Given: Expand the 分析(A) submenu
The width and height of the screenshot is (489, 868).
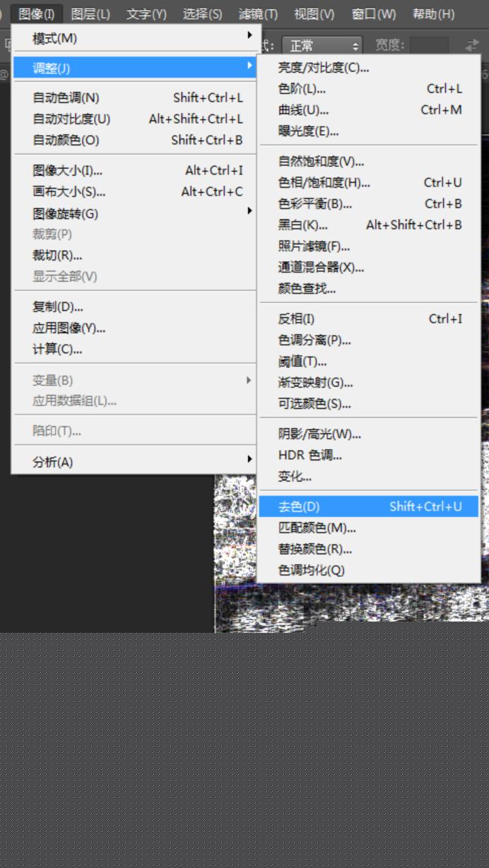Looking at the screenshot, I should point(135,462).
